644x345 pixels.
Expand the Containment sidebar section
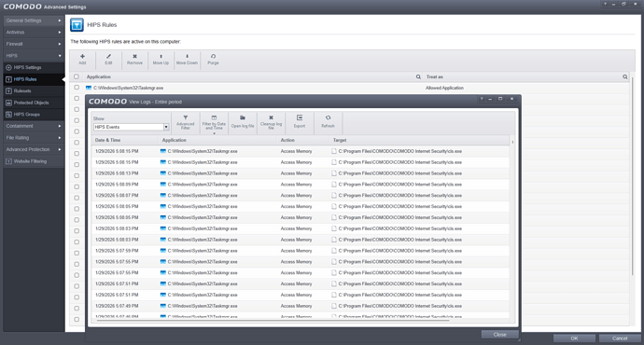click(34, 126)
